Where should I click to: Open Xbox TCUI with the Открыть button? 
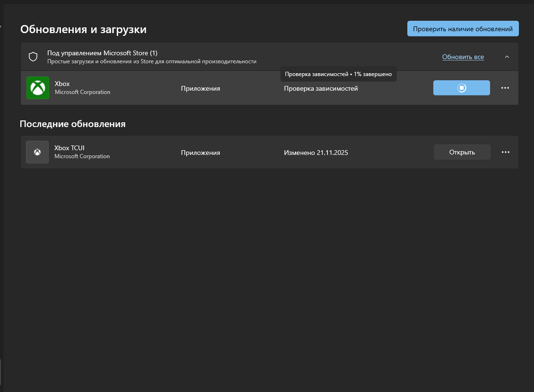[x=462, y=152]
